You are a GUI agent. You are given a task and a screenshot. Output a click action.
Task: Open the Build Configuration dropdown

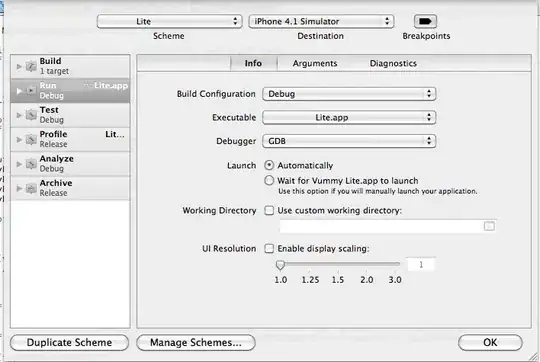point(349,94)
